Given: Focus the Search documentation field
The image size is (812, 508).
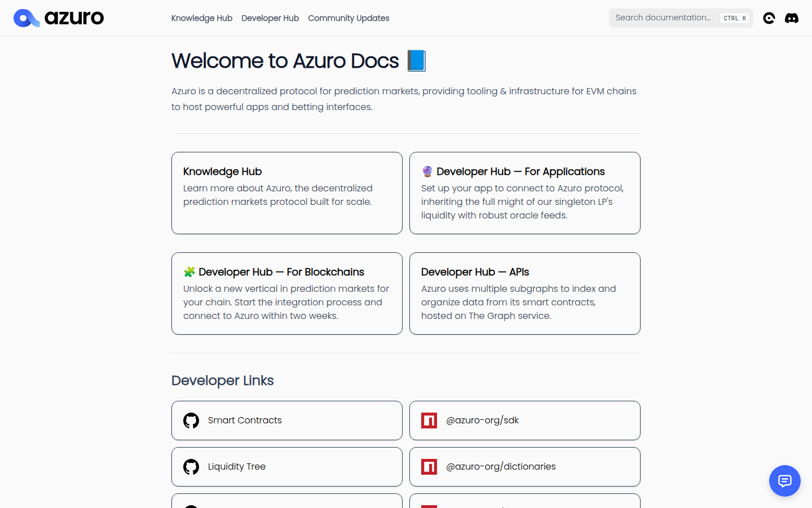Looking at the screenshot, I should tap(681, 18).
